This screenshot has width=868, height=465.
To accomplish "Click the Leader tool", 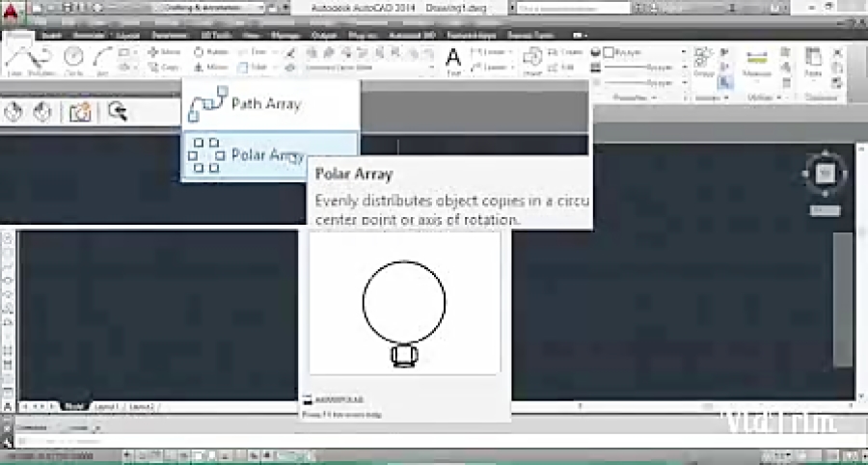I will [489, 67].
